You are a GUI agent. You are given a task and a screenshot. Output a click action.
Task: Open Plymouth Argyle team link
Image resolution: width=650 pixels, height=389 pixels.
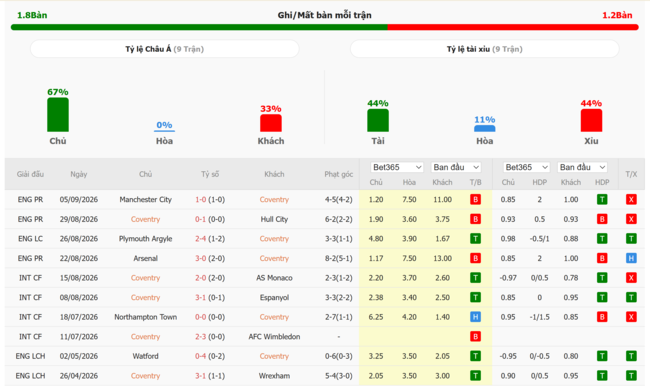(x=146, y=238)
